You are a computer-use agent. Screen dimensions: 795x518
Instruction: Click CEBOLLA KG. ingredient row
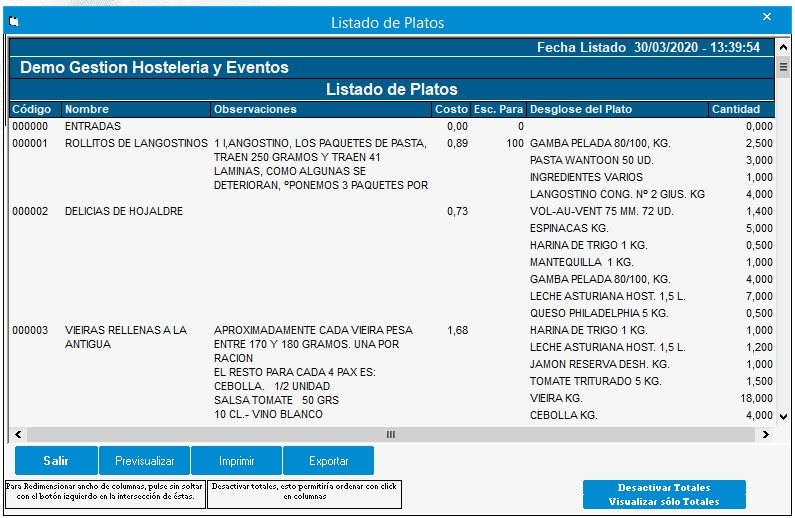point(563,416)
